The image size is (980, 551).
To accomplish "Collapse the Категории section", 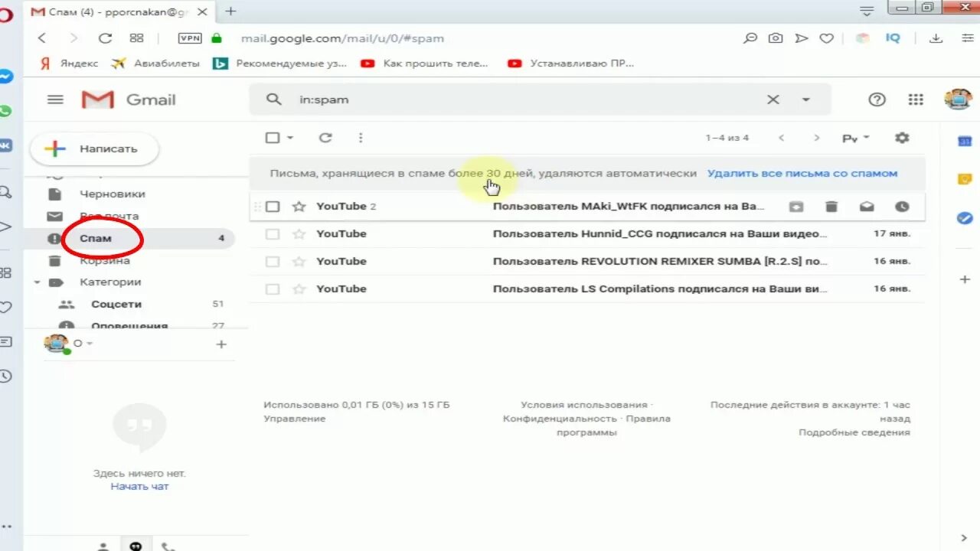I will [x=37, y=282].
